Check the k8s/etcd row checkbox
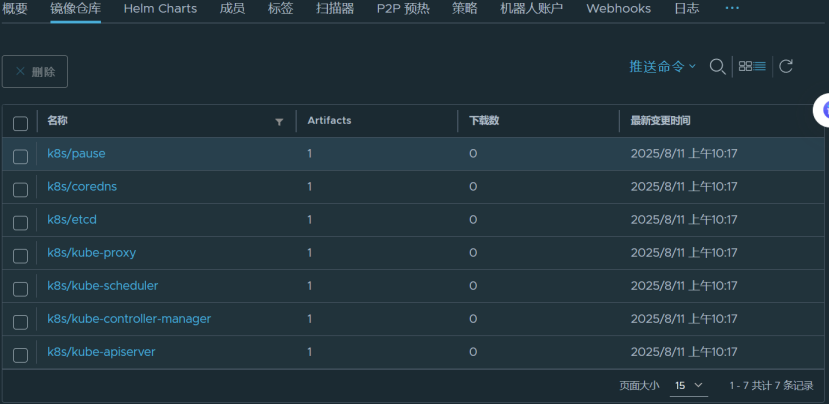830x404 pixels. point(20,222)
